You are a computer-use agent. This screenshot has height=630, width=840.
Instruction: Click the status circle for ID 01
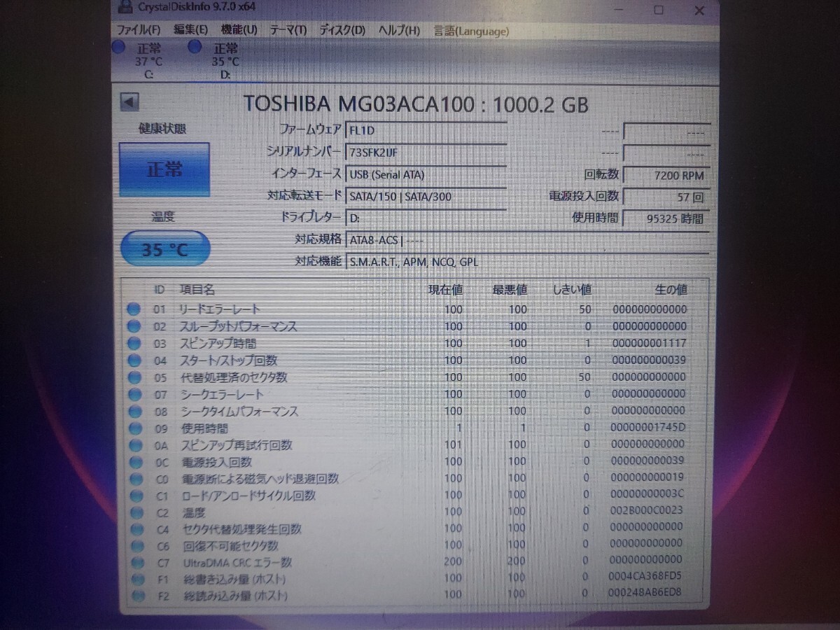pos(134,309)
